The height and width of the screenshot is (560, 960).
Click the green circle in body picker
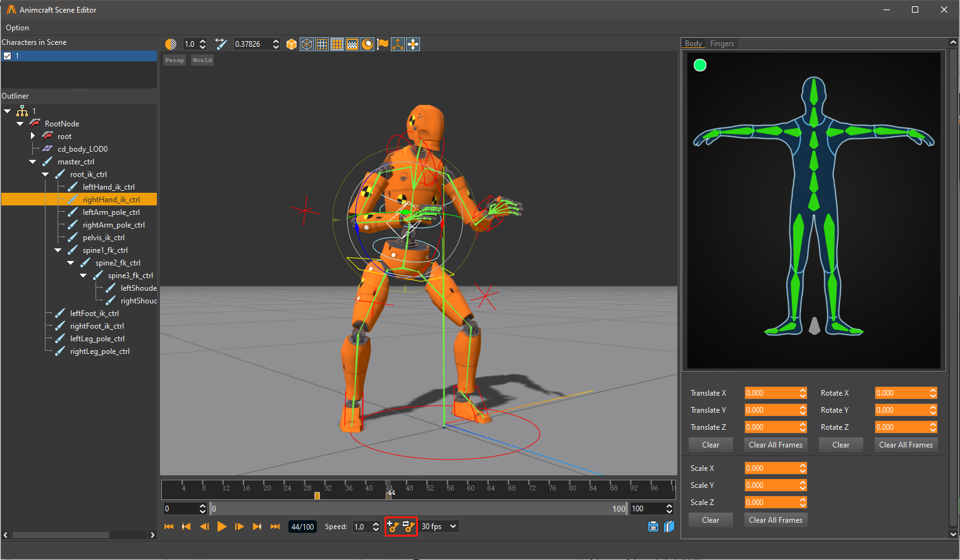[x=700, y=65]
